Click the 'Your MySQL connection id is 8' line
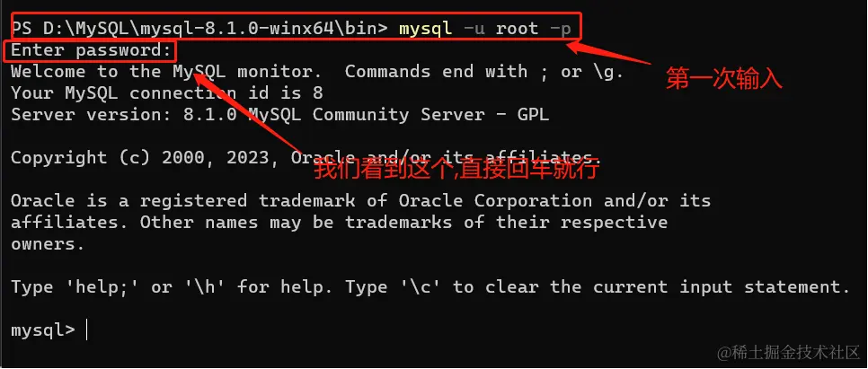Screen dimensions: 868x369 tap(166, 93)
